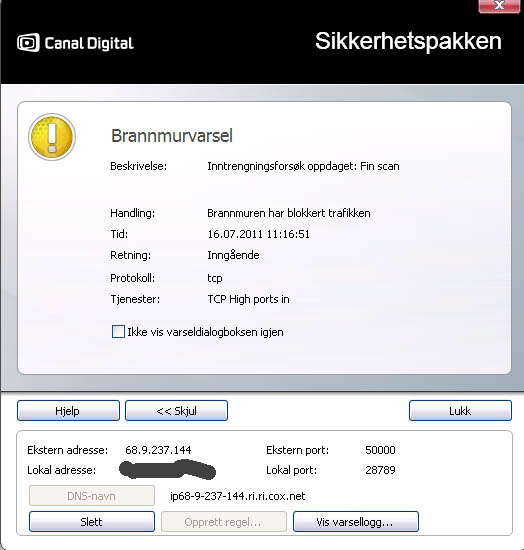524x550 pixels.
Task: Click the Sikkerhetspakken title text
Action: click(x=408, y=42)
